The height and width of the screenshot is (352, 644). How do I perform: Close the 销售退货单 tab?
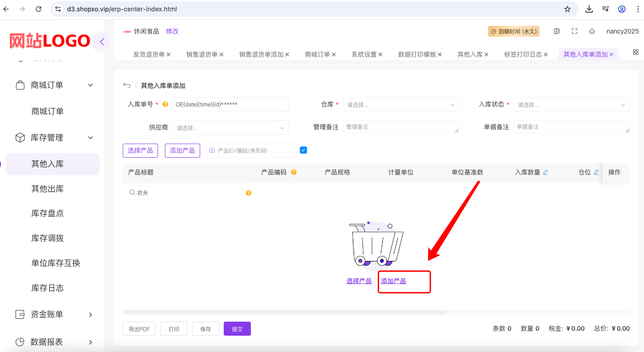pos(221,54)
